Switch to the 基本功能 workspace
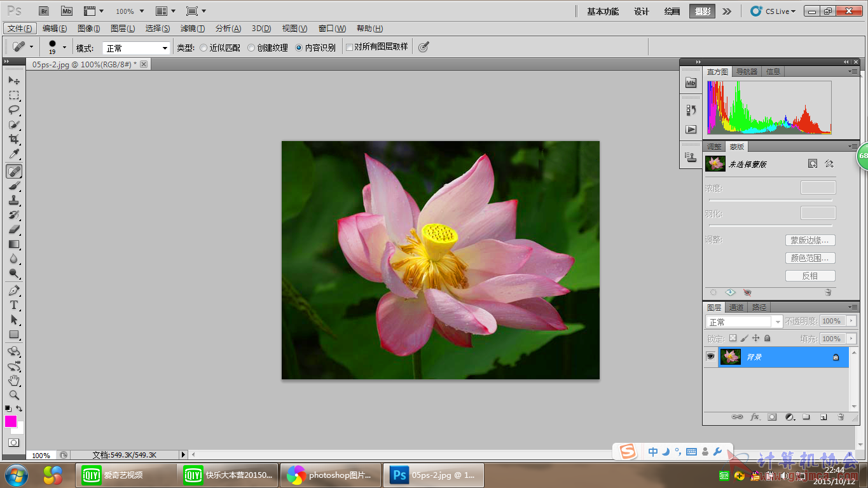Viewport: 868px width, 488px height. click(x=603, y=11)
